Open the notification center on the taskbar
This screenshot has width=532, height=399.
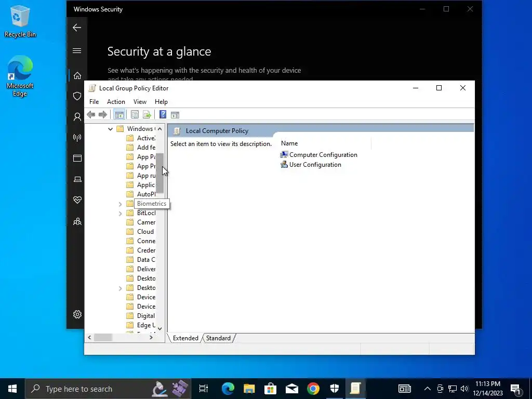(516, 389)
